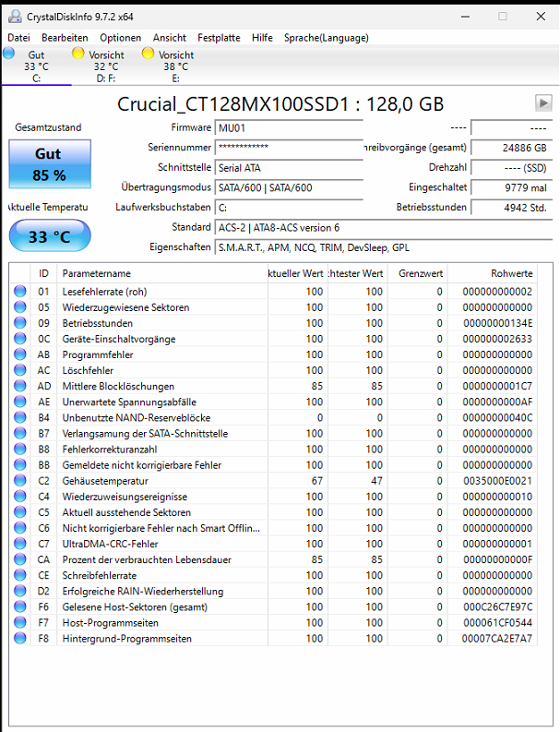Click raw value 0035000E0021
This screenshot has height=732, width=560.
click(x=497, y=481)
